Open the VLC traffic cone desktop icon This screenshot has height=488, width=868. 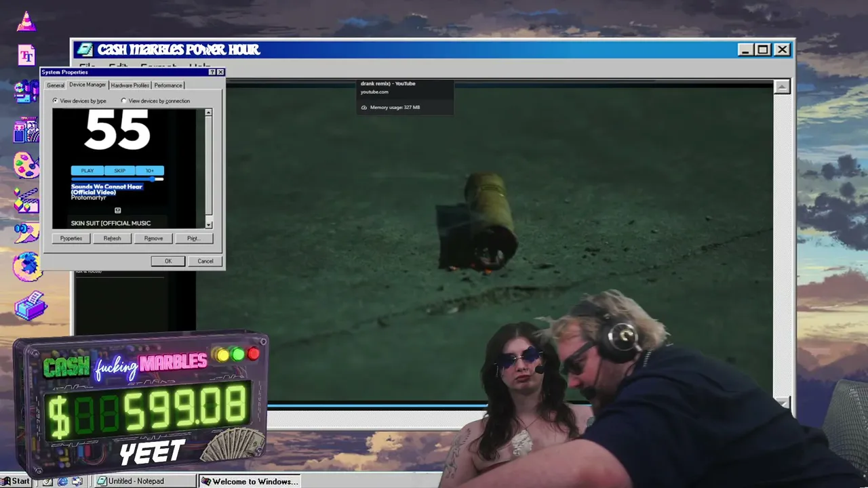pos(26,21)
